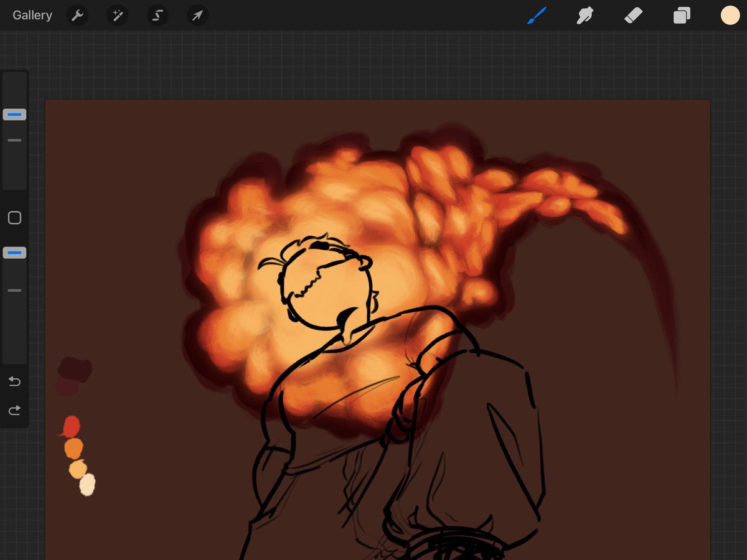Redo the last undone stroke
Screen dimensions: 747x560
pos(14,410)
